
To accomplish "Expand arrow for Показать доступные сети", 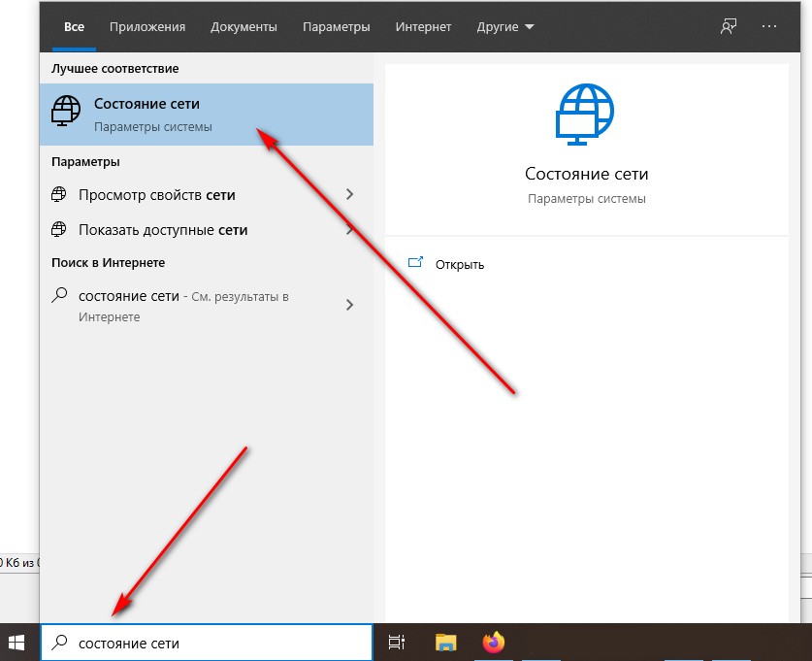I will 350,230.
